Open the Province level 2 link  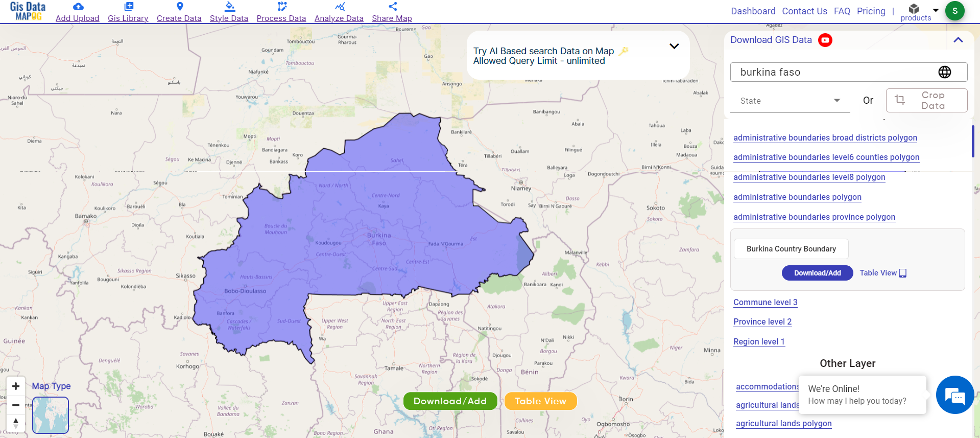click(762, 321)
